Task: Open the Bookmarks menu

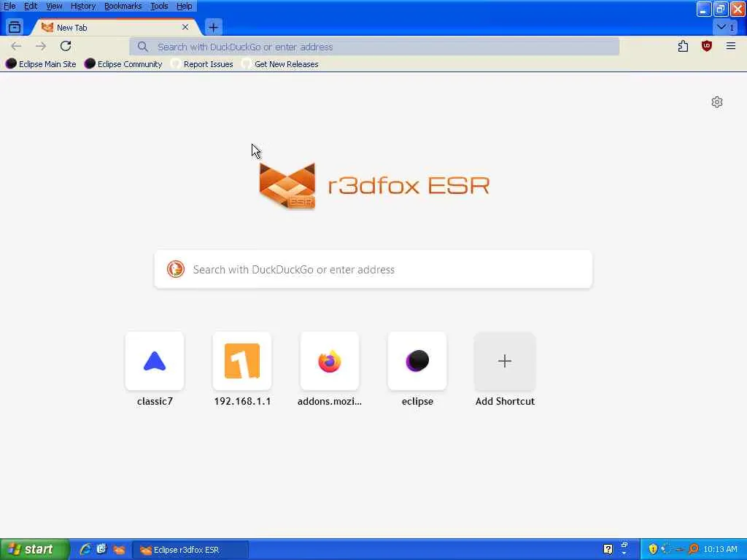Action: click(x=123, y=6)
